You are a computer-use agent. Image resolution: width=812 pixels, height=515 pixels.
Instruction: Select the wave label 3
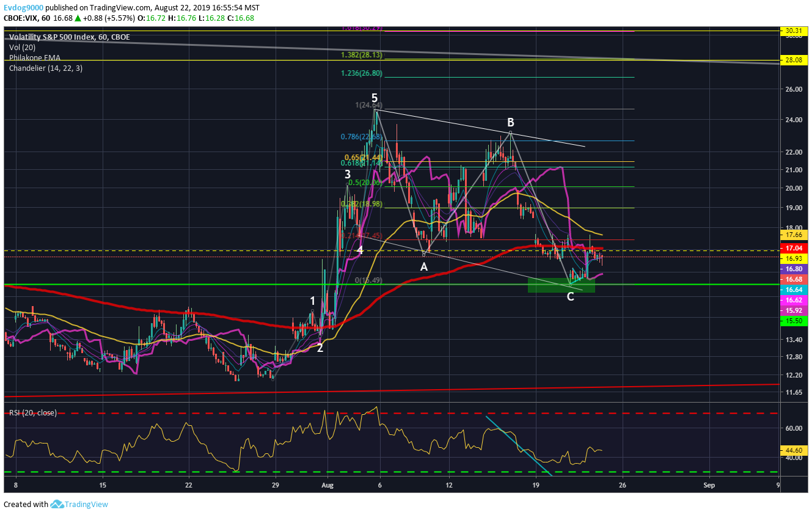click(x=347, y=174)
